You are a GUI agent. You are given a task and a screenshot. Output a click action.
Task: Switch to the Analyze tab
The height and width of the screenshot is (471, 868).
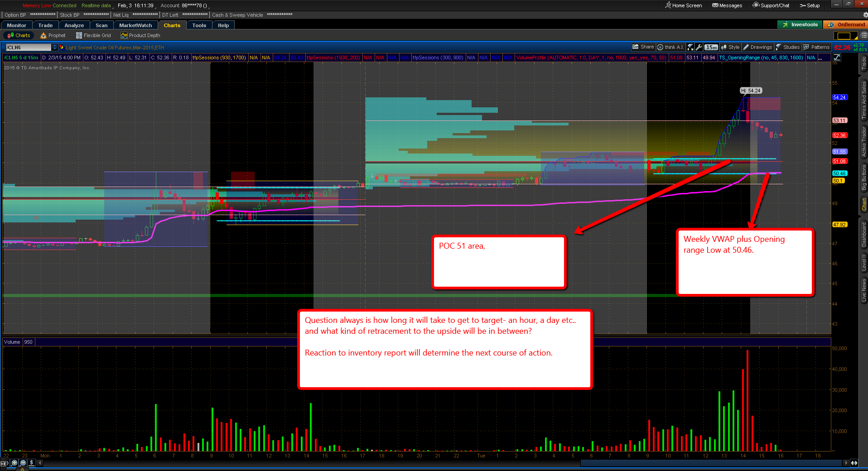point(74,25)
